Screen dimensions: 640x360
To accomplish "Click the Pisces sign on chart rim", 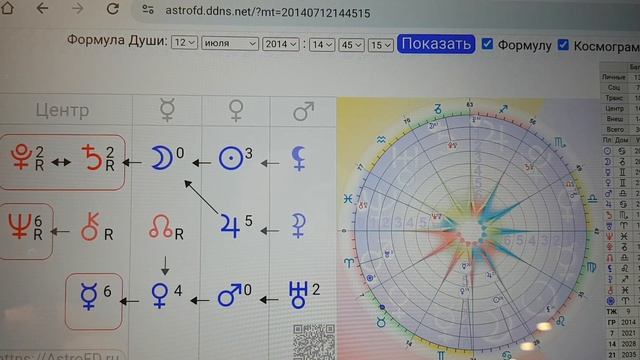I will click(348, 199).
